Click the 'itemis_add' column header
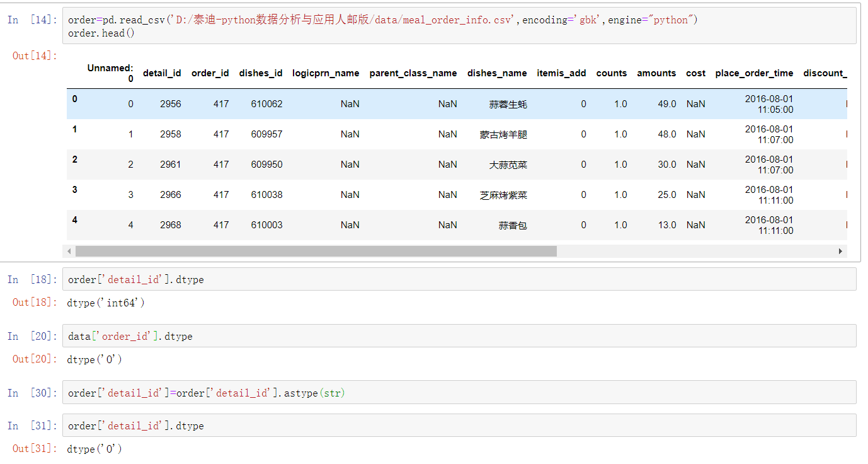The width and height of the screenshot is (868, 464). (x=561, y=73)
